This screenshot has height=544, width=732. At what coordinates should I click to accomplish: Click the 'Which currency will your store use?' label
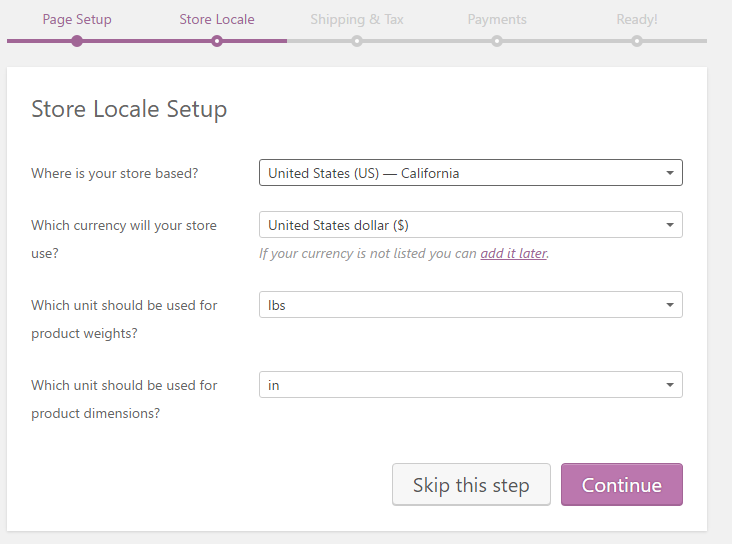pyautogui.click(x=124, y=239)
